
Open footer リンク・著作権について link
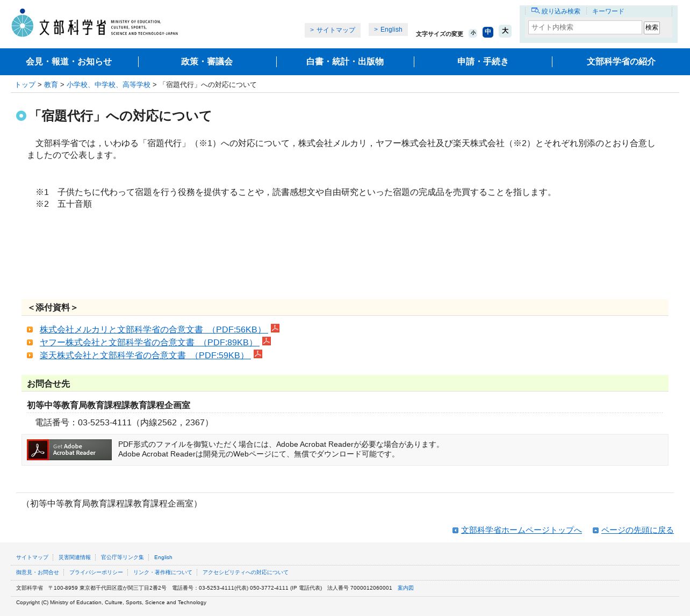pos(163,572)
